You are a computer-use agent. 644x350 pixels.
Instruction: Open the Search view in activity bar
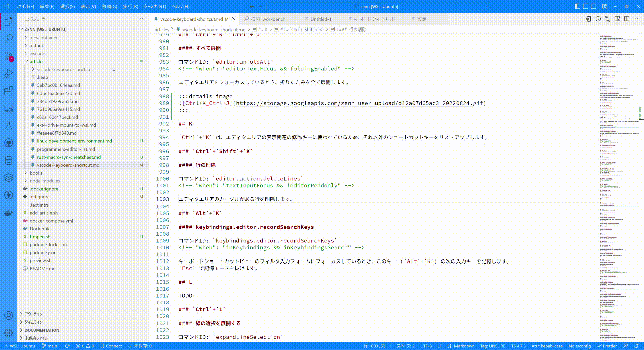(9, 39)
